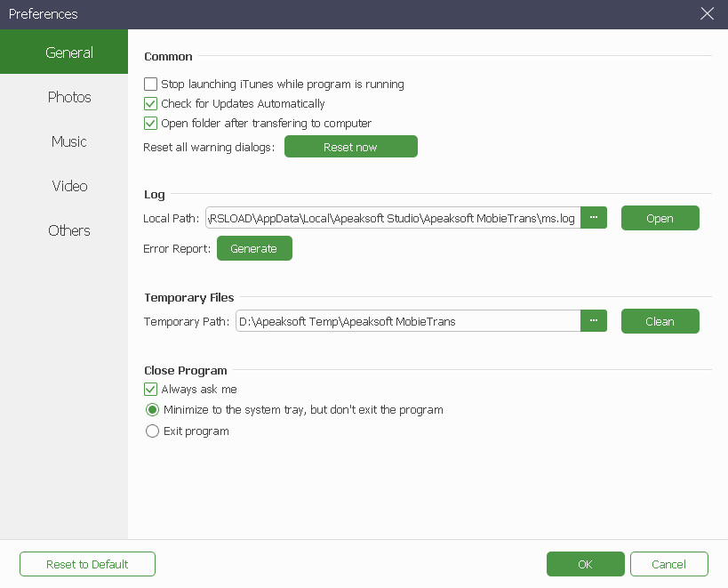Choose the Exit program radio button
The image size is (728, 588).
point(152,431)
